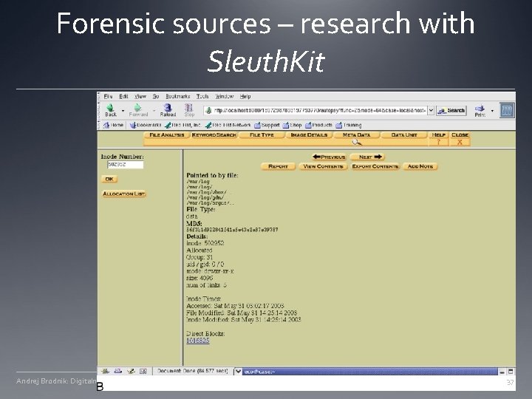Click the Allocation List button
The width and height of the screenshot is (532, 399).
click(x=124, y=194)
